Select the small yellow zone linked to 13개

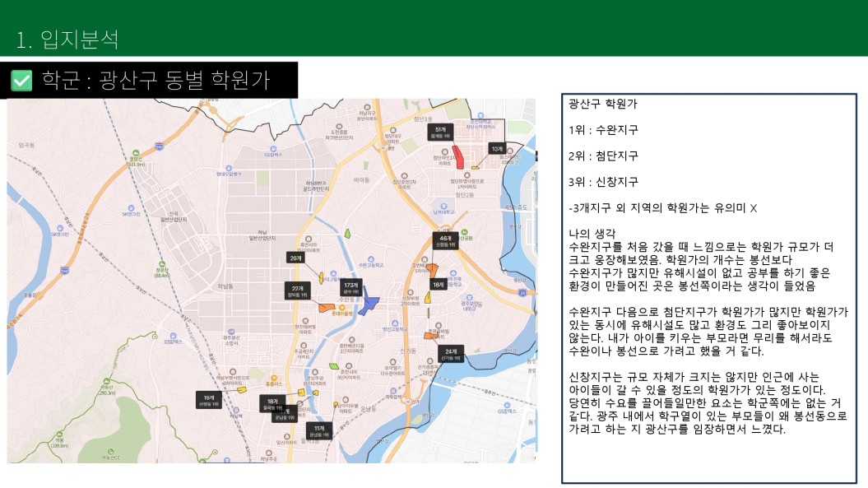coord(475,167)
